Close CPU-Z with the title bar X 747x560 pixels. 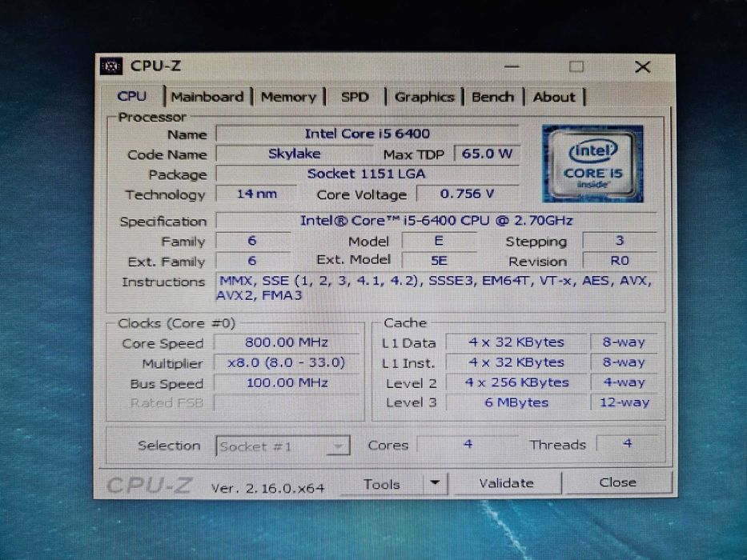[x=642, y=66]
